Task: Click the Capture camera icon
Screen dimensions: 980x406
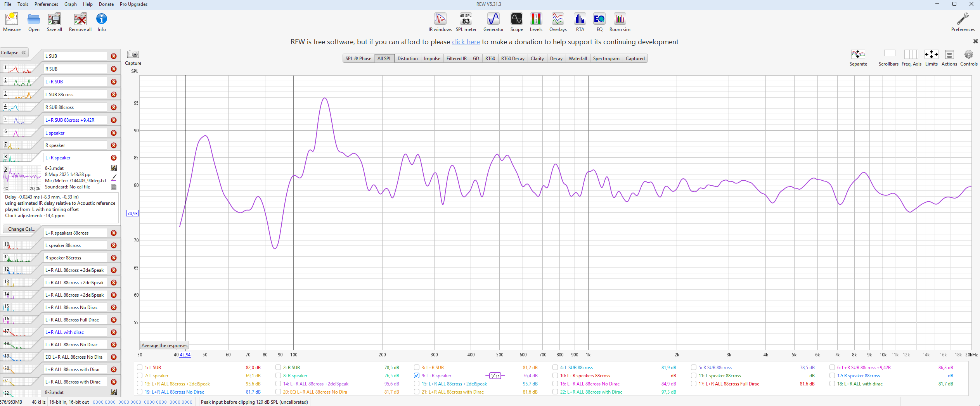Action: point(133,55)
